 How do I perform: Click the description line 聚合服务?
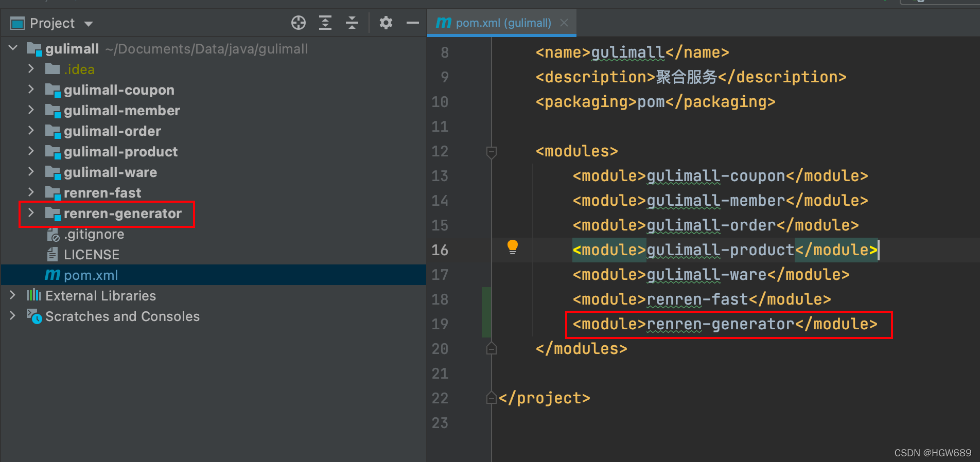pos(691,77)
